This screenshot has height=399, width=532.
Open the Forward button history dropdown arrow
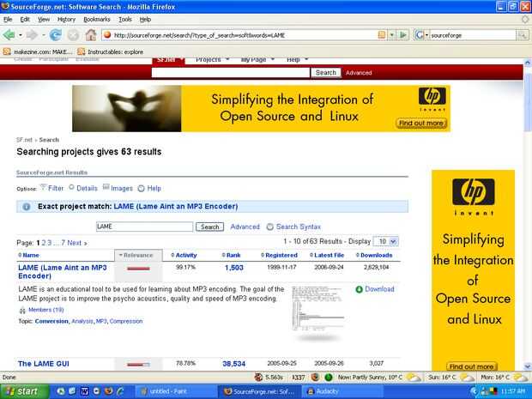coord(43,35)
